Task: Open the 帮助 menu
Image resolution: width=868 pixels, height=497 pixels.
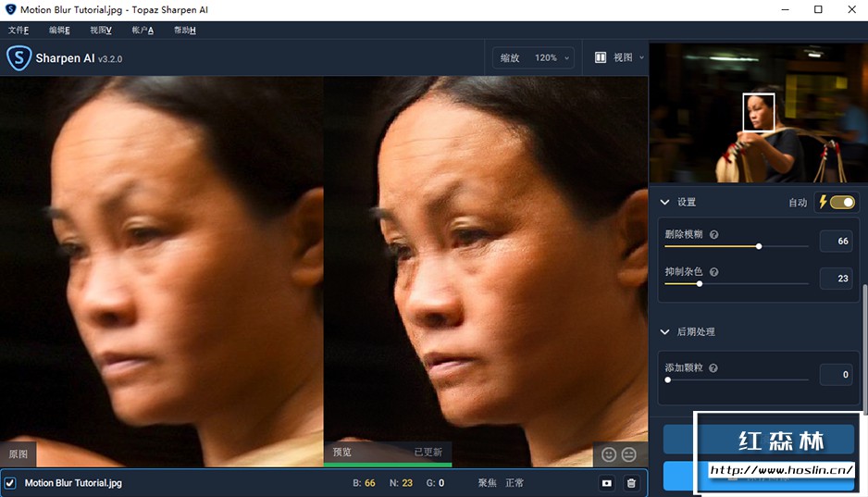Action: coord(184,31)
